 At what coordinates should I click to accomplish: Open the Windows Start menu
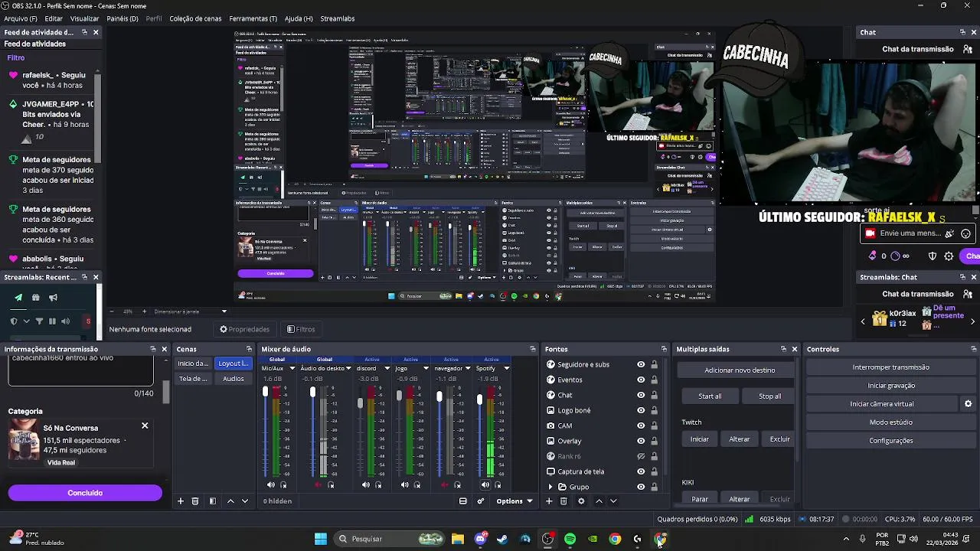coord(321,539)
